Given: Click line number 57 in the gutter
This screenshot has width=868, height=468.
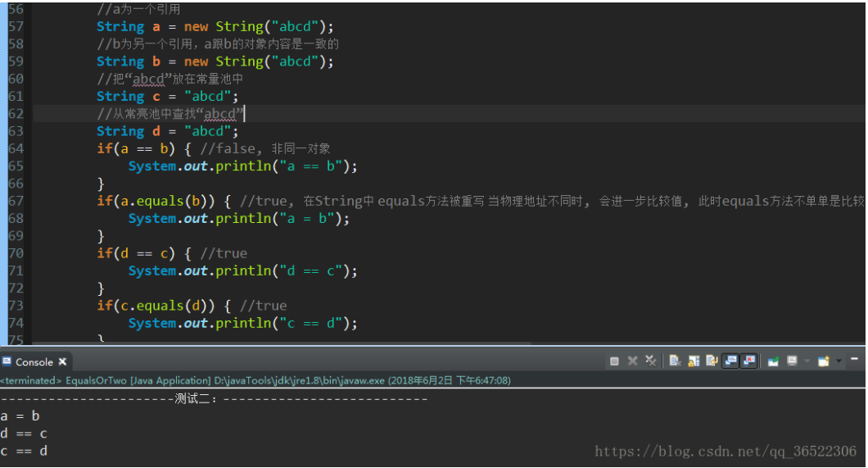Looking at the screenshot, I should (x=16, y=26).
